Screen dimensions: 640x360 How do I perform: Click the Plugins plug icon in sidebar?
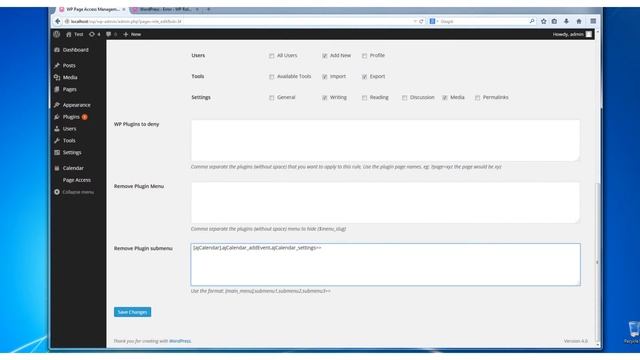coord(57,117)
